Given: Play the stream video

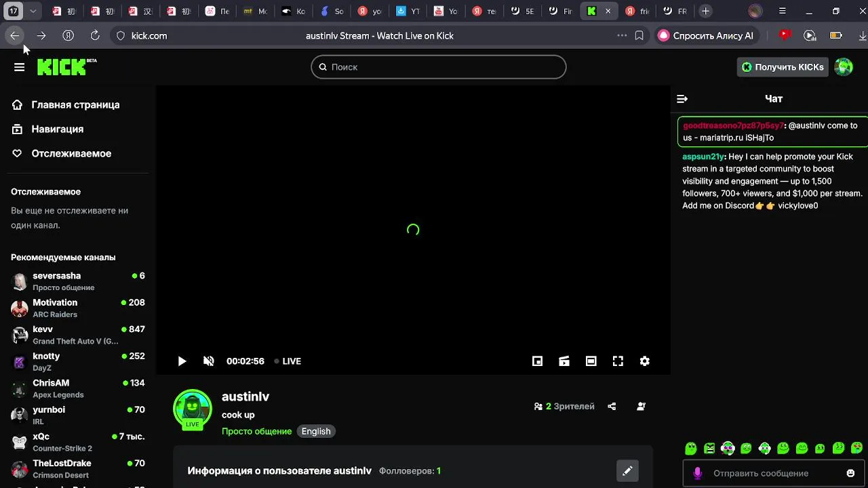Looking at the screenshot, I should pyautogui.click(x=182, y=361).
